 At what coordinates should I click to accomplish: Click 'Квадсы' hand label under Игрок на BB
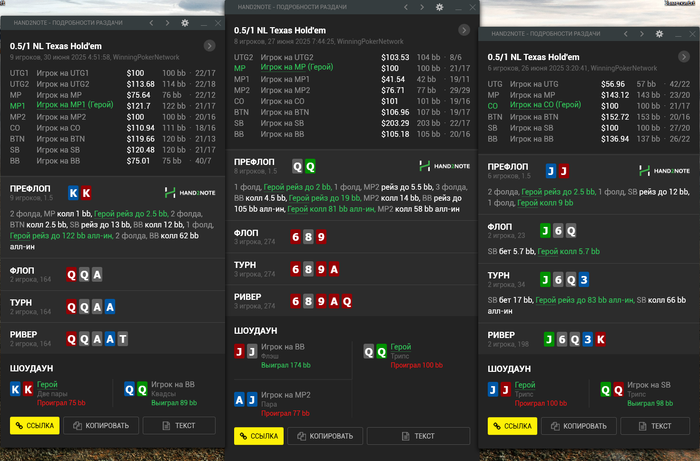click(x=163, y=394)
